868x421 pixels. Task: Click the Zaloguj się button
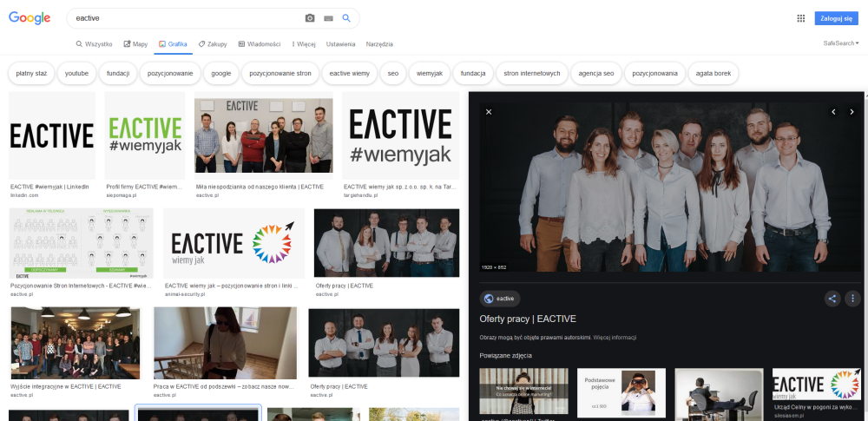click(836, 18)
